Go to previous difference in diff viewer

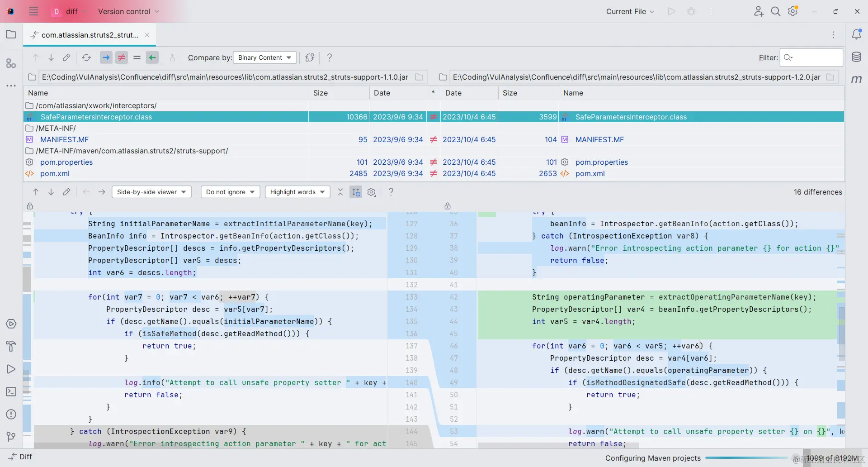pyautogui.click(x=36, y=192)
